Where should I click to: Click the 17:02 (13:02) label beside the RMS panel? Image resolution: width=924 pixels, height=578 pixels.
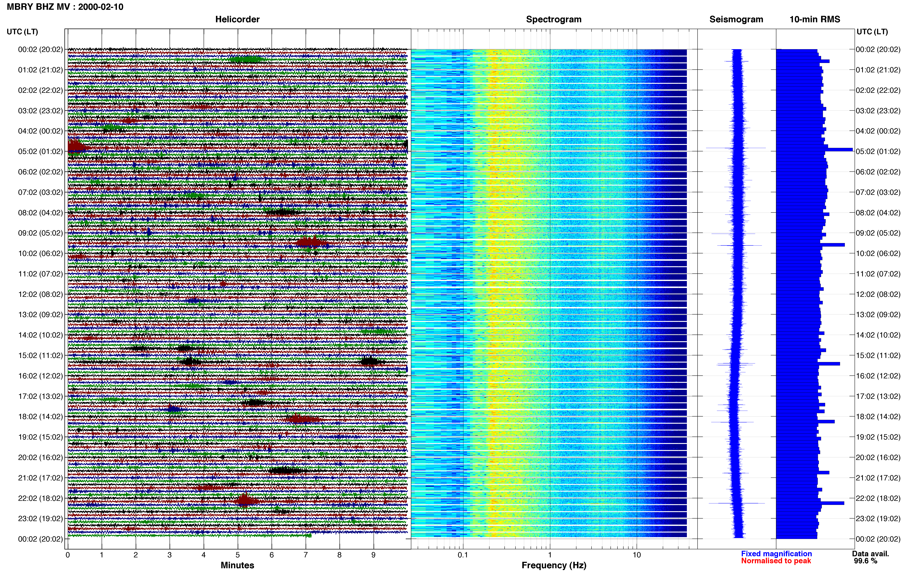point(878,396)
